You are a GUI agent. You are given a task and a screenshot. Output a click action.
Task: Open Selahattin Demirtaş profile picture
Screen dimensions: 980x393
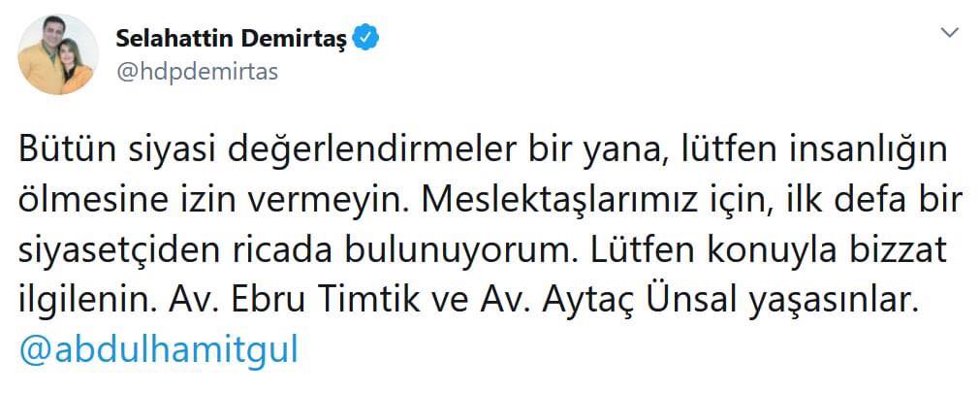59,55
